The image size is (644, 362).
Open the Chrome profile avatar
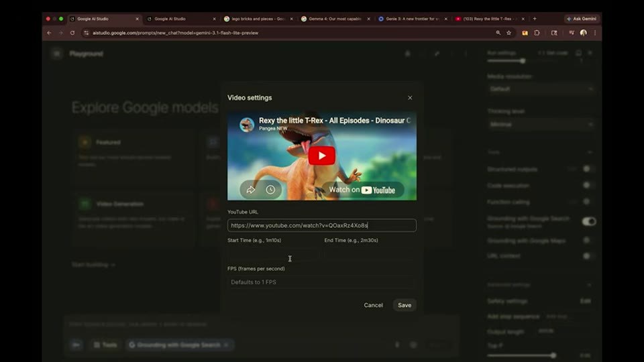583,33
